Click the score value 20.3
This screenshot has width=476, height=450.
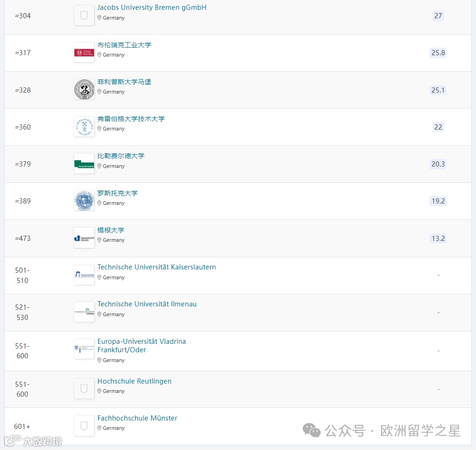coord(438,164)
